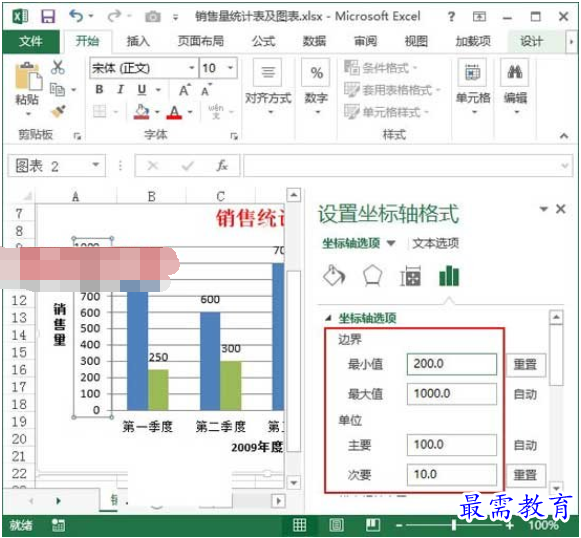Open the File tab
This screenshot has width=581, height=538.
pyautogui.click(x=31, y=41)
